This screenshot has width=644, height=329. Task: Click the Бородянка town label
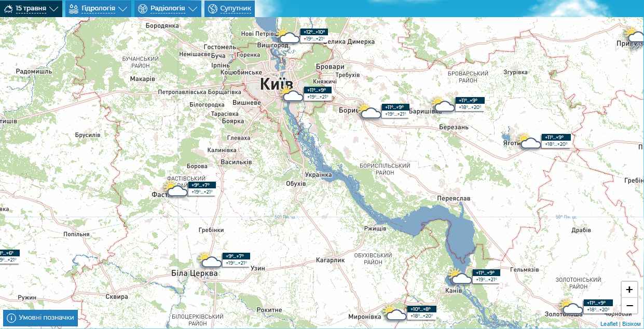pyautogui.click(x=162, y=25)
